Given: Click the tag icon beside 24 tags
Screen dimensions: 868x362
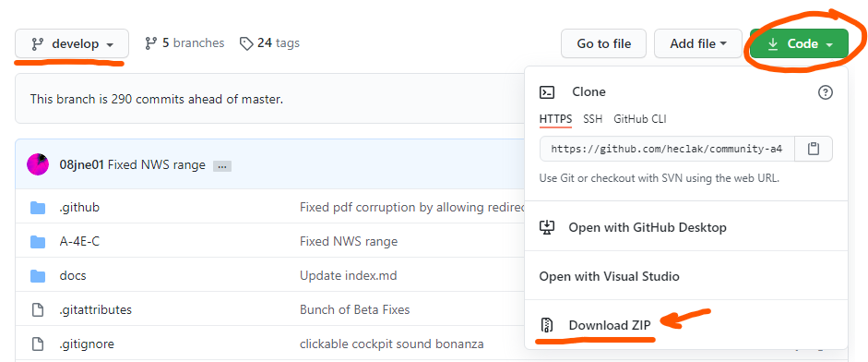Looking at the screenshot, I should (x=246, y=43).
